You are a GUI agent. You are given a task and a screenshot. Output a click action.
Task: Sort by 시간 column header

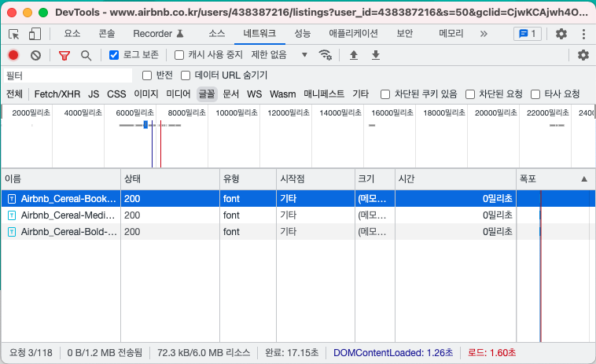coord(455,179)
